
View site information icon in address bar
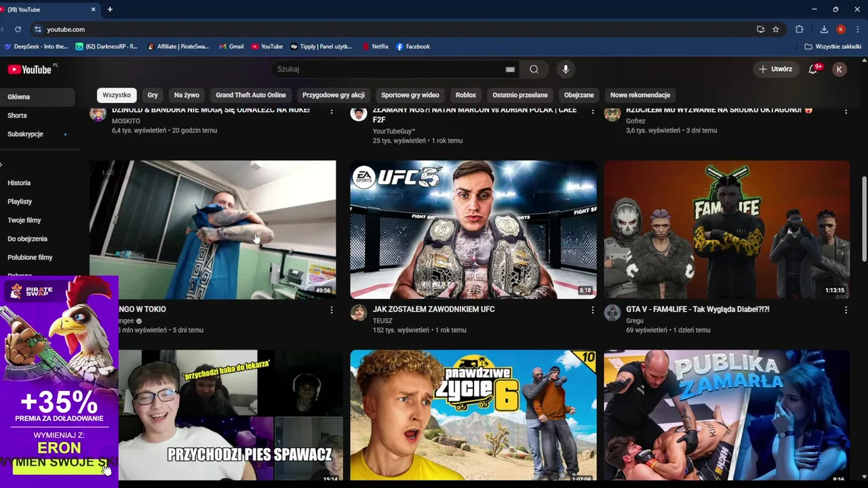pos(38,29)
